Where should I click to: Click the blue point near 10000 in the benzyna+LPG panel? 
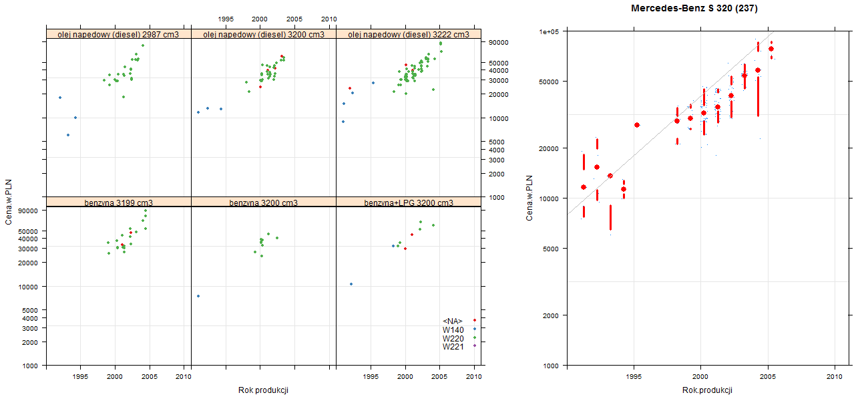pyautogui.click(x=351, y=284)
